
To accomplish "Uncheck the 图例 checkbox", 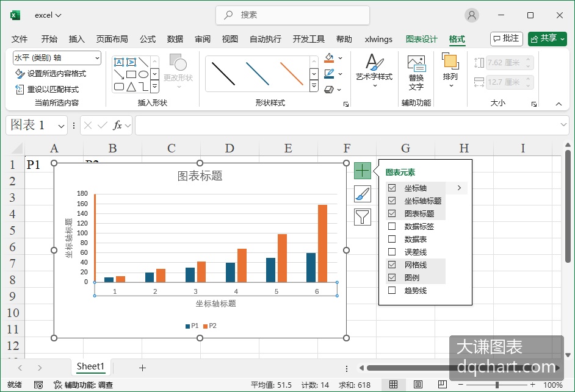I will 392,278.
